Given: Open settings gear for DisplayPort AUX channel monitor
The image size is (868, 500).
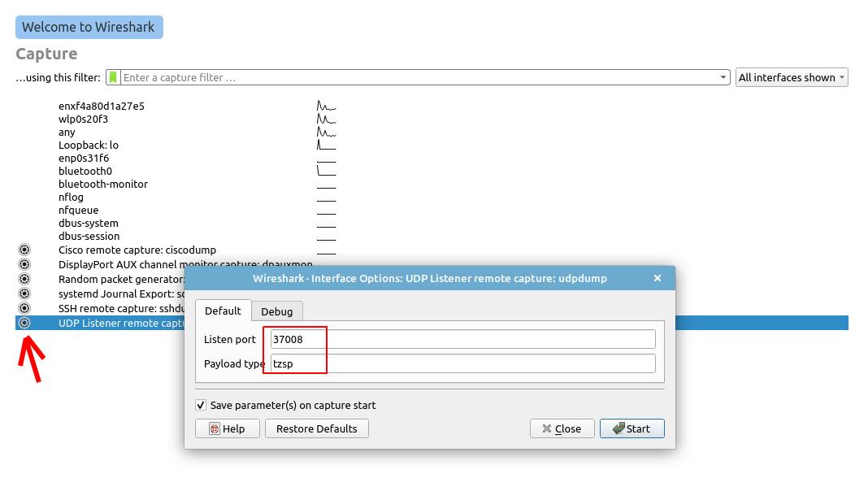Looking at the screenshot, I should tap(24, 264).
